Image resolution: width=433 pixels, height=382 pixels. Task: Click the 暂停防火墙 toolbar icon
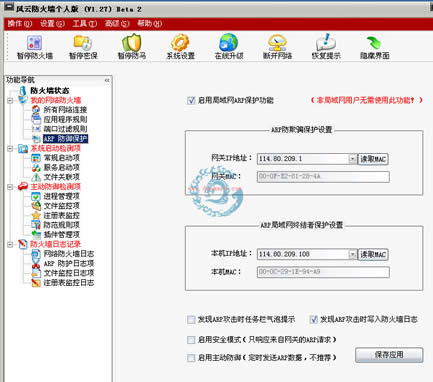[x=35, y=43]
